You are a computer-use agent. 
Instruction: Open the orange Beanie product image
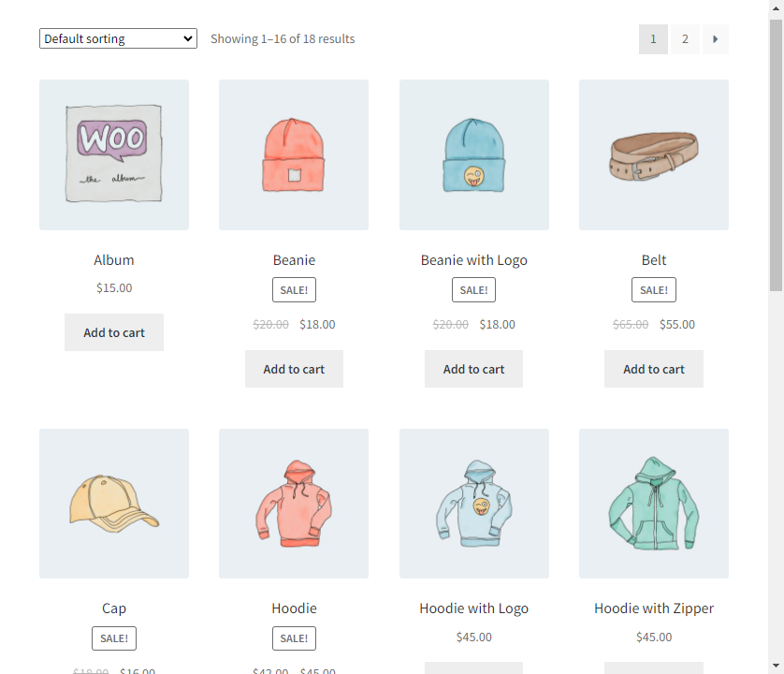click(294, 154)
